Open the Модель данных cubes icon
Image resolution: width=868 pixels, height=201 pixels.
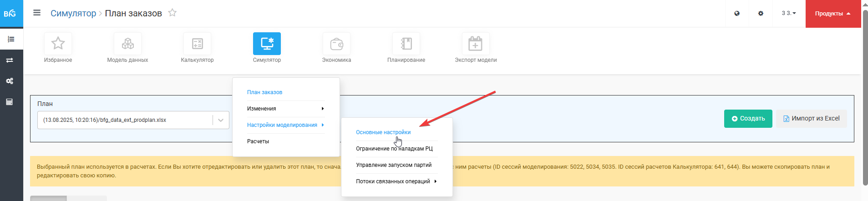pos(127,44)
